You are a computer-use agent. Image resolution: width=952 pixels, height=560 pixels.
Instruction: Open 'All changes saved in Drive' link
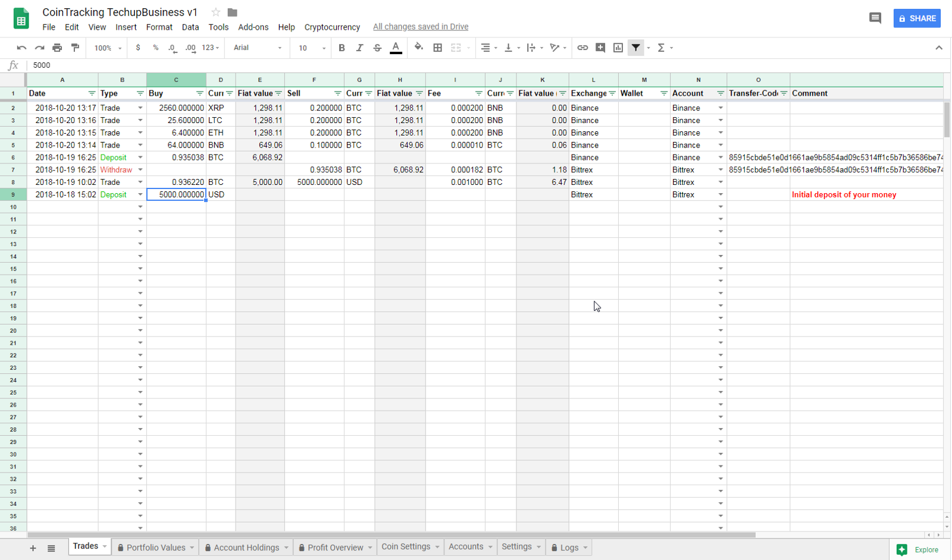pos(421,26)
